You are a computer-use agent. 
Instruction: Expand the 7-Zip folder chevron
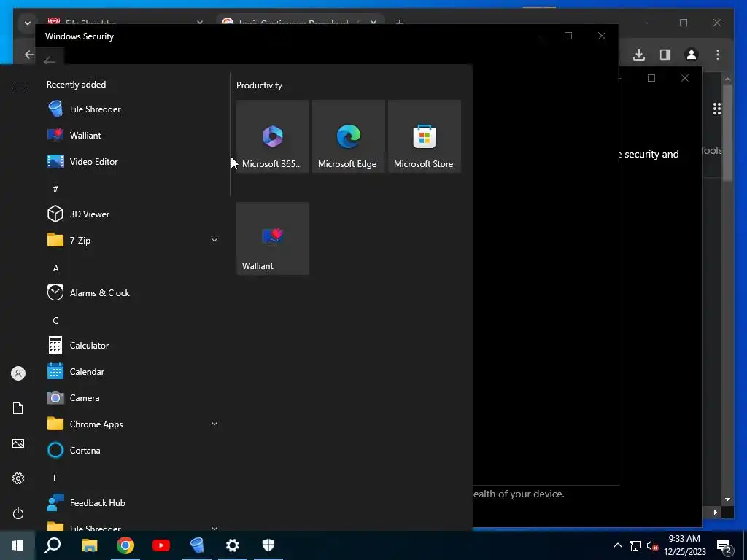214,240
